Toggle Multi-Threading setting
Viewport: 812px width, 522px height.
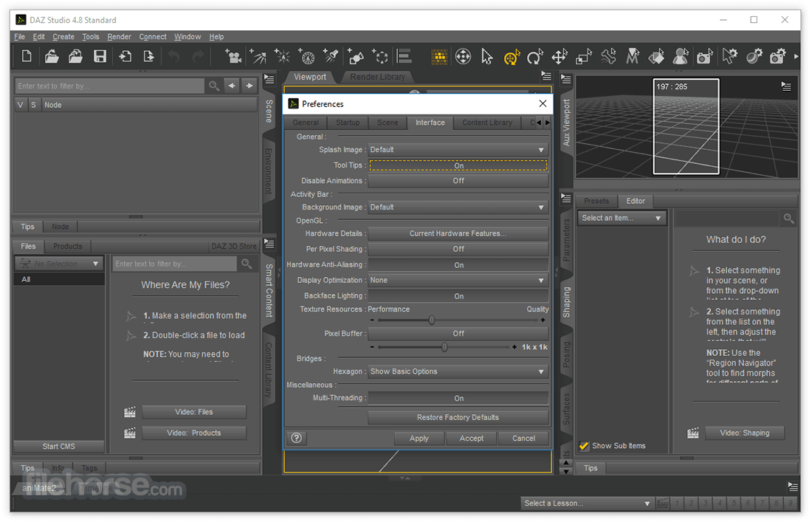coord(458,398)
